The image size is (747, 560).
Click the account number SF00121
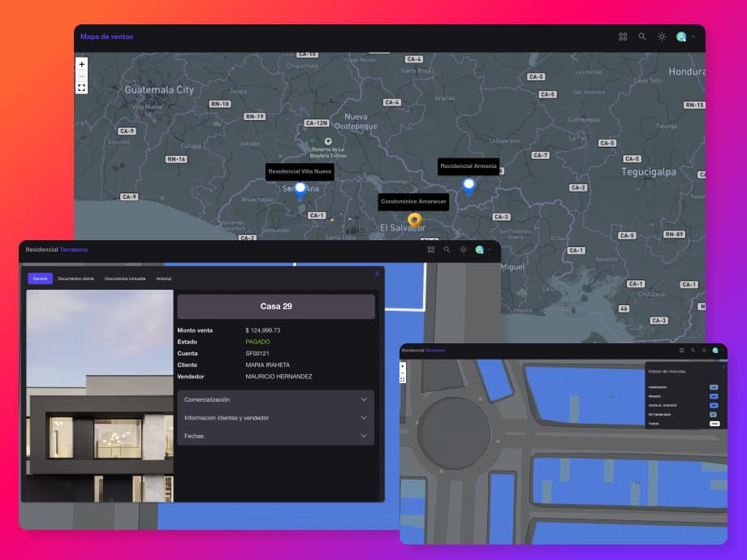pyautogui.click(x=257, y=353)
